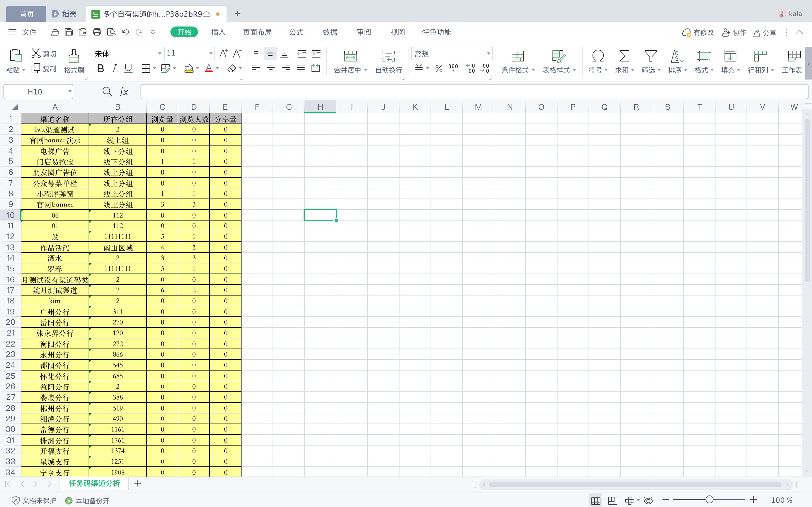Open fill color dropdown arrow
812x507 pixels.
pos(197,69)
